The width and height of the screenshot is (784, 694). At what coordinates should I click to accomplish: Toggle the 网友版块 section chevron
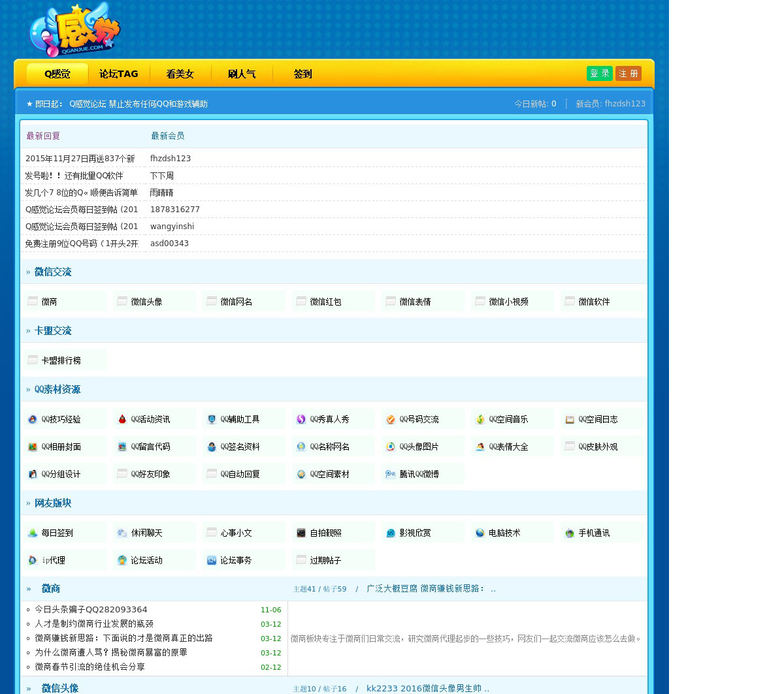click(28, 503)
